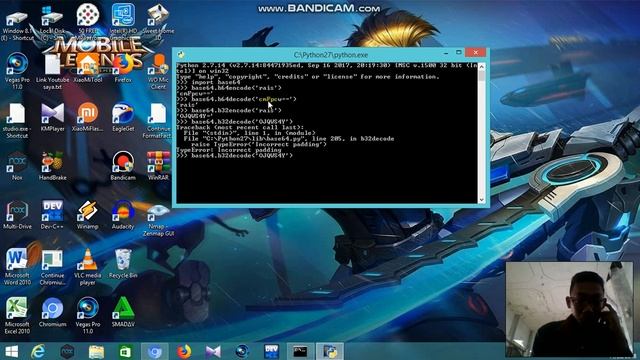Launch EagleGet from the desktop
This screenshot has width=640, height=360.
123,117
